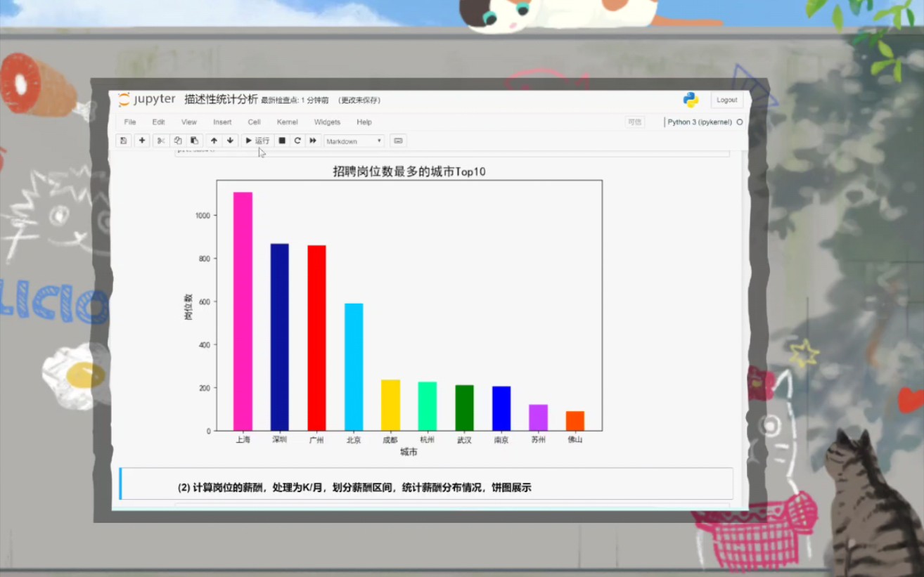924x577 pixels.
Task: Cut the selected cell using scissors icon
Action: pos(160,141)
